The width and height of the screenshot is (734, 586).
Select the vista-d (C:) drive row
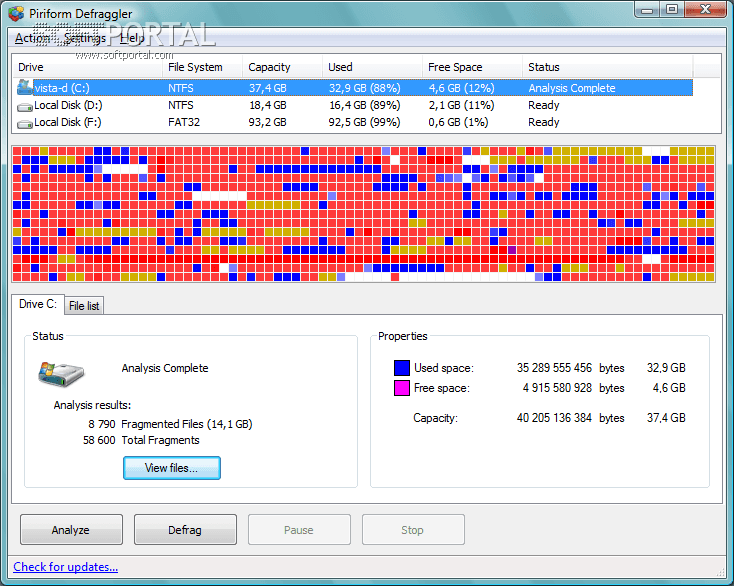click(x=354, y=88)
